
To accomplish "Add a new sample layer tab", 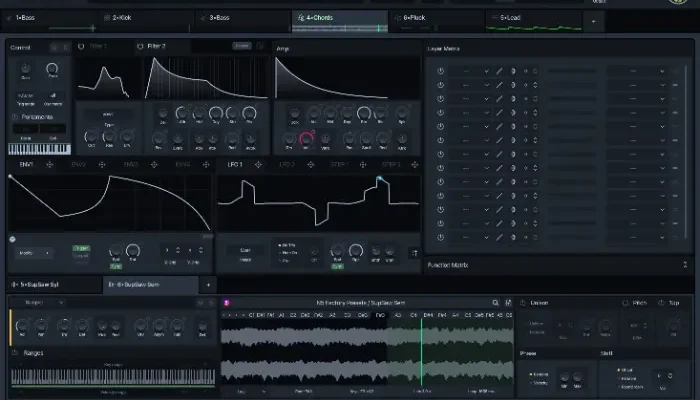I will click(x=209, y=284).
